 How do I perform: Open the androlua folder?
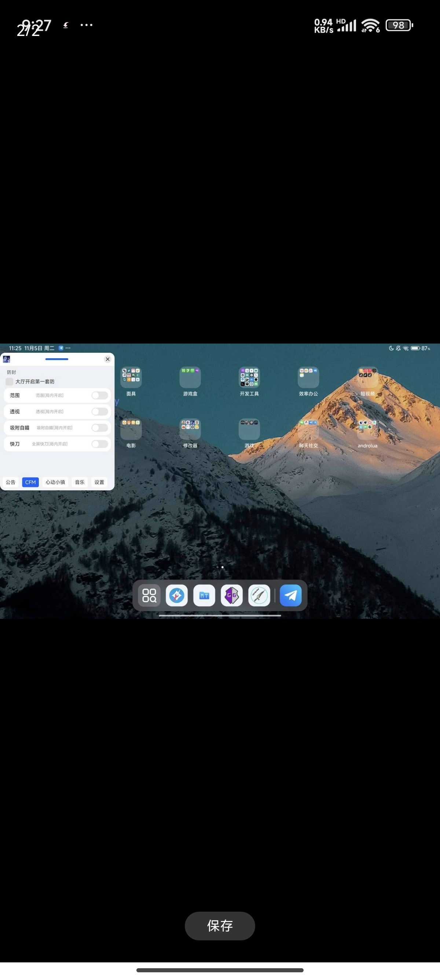click(367, 429)
